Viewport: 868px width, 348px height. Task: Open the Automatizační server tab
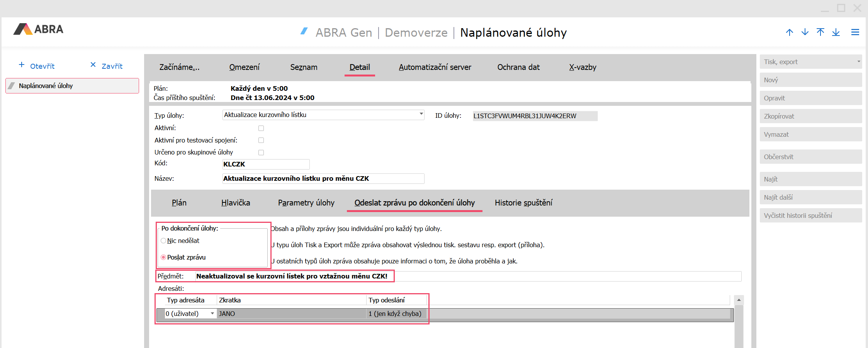435,67
